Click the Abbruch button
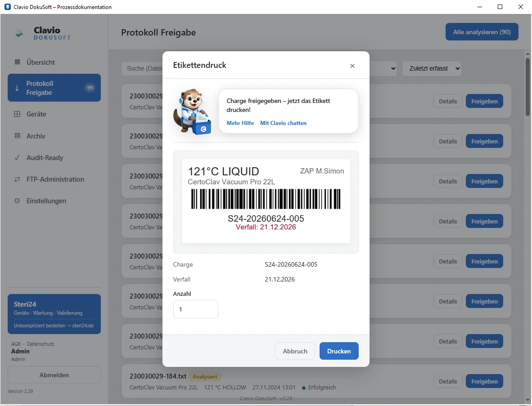532x406 pixels. click(295, 351)
